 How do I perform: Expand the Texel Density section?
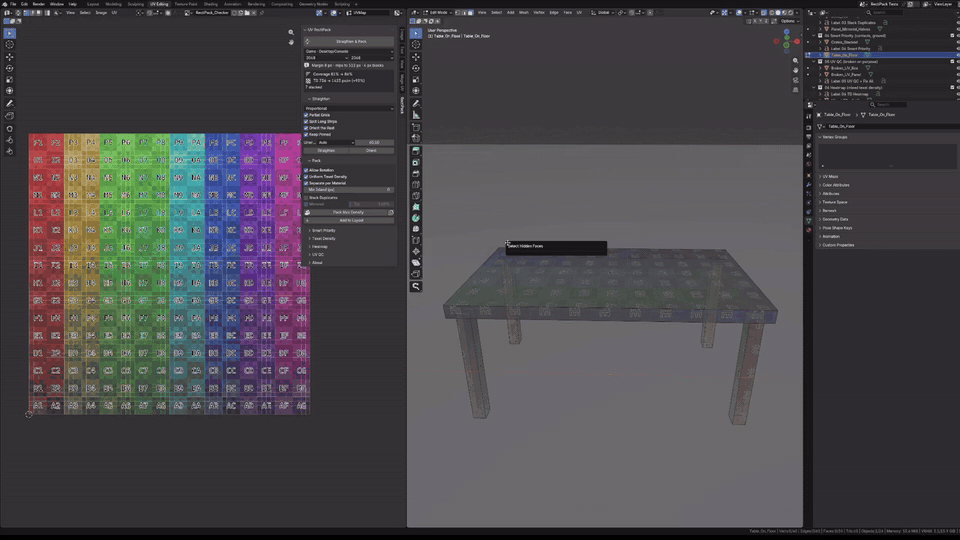(322, 238)
